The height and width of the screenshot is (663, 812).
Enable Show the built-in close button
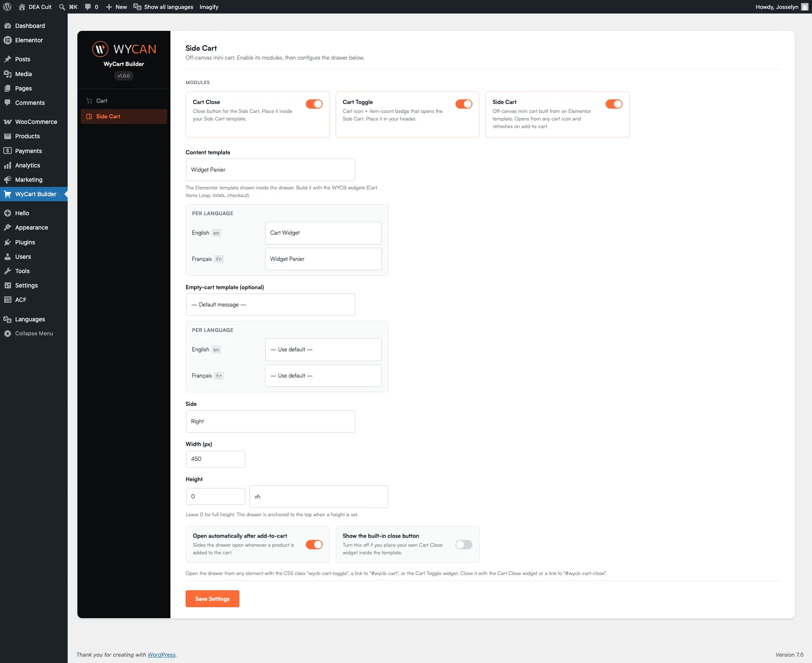pos(464,545)
